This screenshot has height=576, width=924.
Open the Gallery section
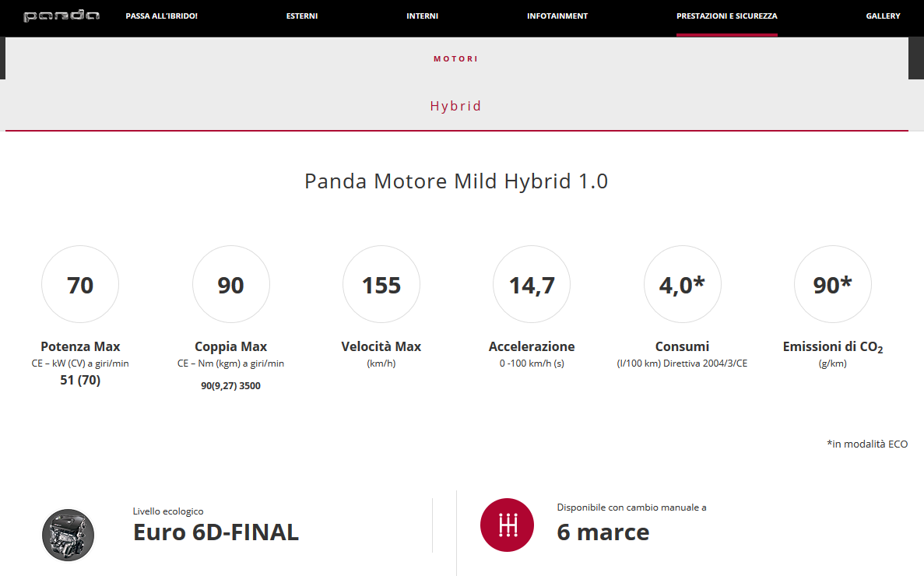click(x=883, y=16)
